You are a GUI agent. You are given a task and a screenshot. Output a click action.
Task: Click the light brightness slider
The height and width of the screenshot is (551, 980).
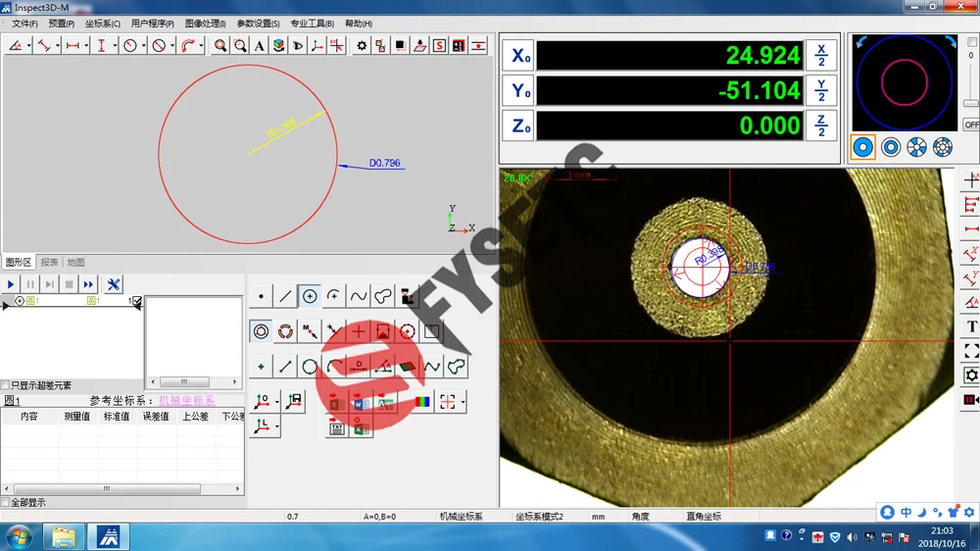(970, 103)
